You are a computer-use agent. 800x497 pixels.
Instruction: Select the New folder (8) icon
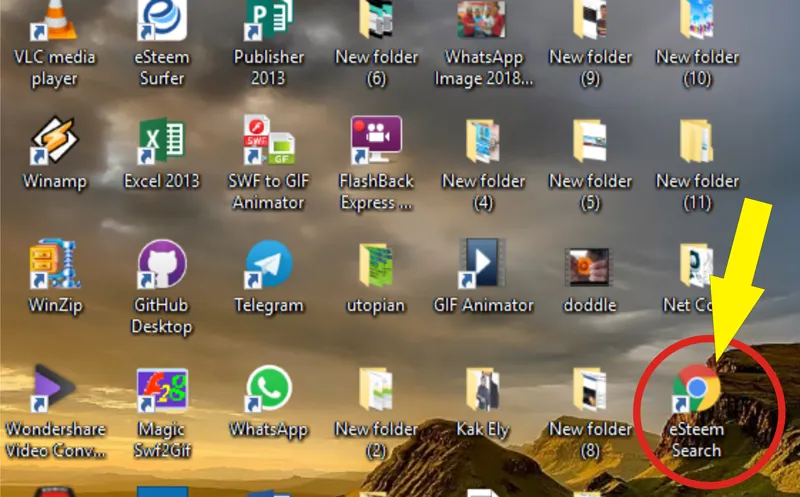coord(590,389)
